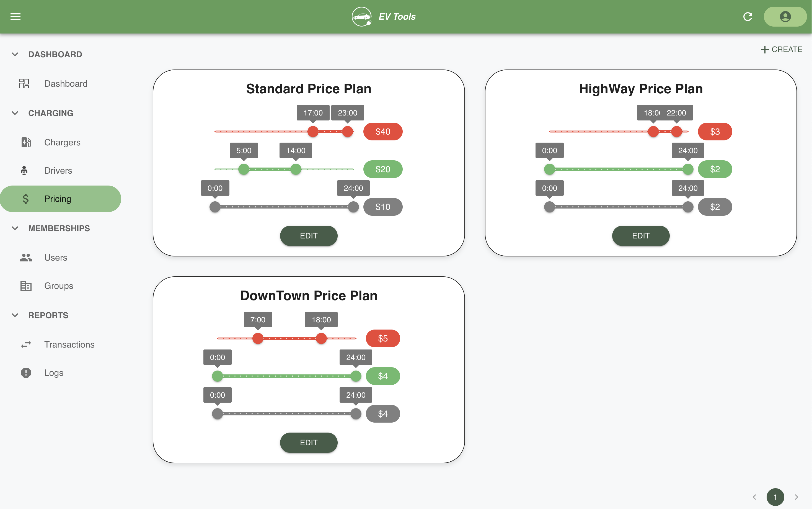Viewport: 812px width, 509px height.
Task: Click the Logs warning icon
Action: (x=25, y=373)
